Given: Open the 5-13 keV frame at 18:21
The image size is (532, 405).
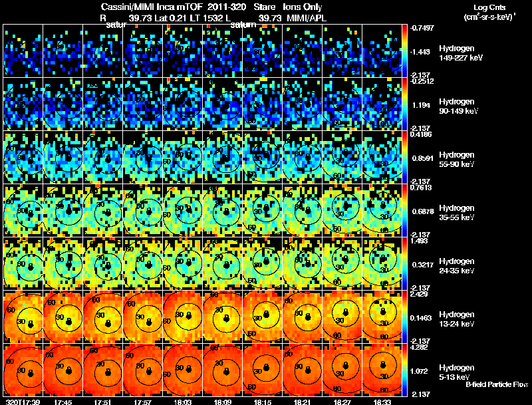Looking at the screenshot, I should [x=303, y=370].
